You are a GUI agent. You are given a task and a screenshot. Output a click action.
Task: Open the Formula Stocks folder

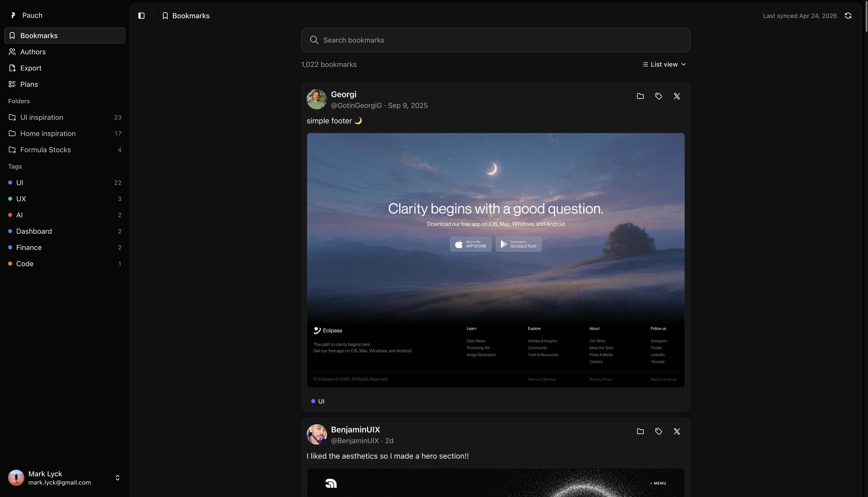click(x=65, y=150)
